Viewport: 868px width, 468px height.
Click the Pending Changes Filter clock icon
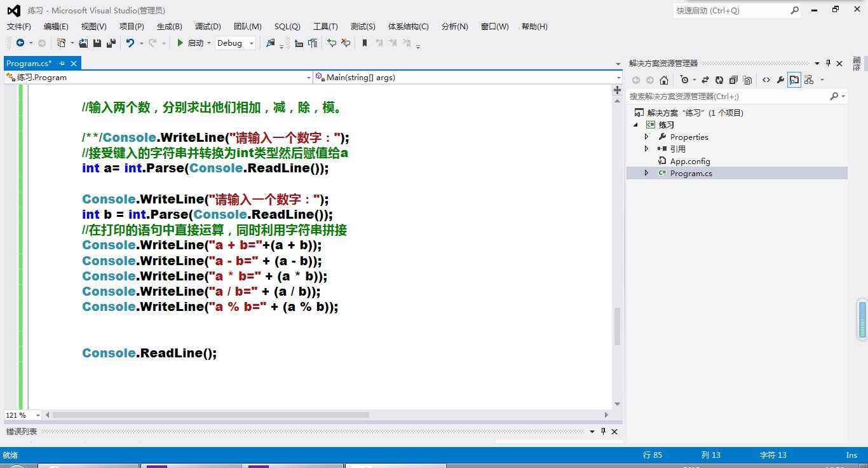pyautogui.click(x=684, y=79)
